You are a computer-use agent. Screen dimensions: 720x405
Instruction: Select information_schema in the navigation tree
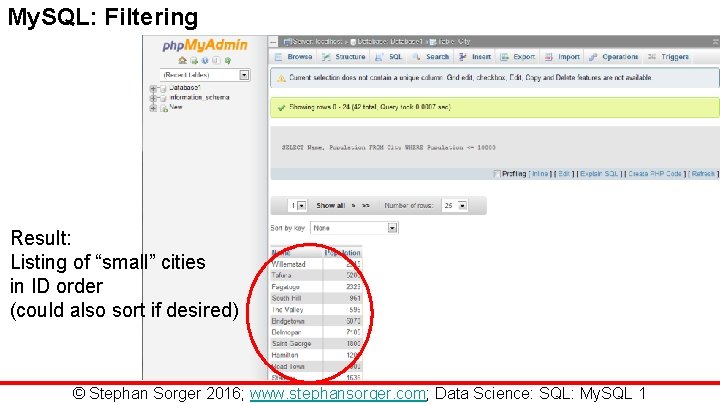tap(199, 97)
